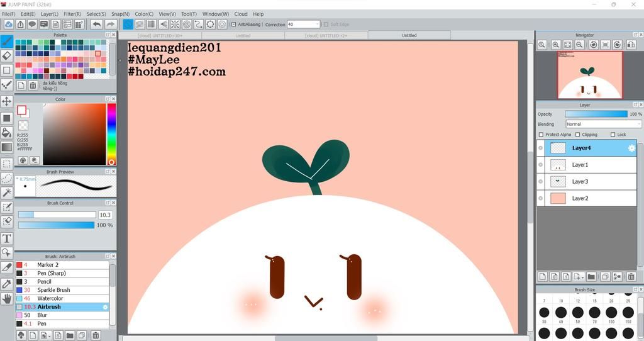Click the cloud save icon in the toolbar

pyautogui.click(x=8, y=25)
